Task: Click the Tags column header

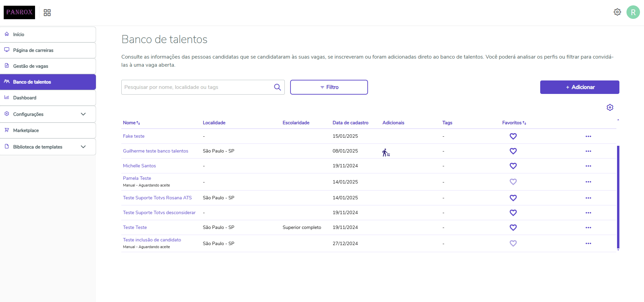Action: [x=447, y=123]
